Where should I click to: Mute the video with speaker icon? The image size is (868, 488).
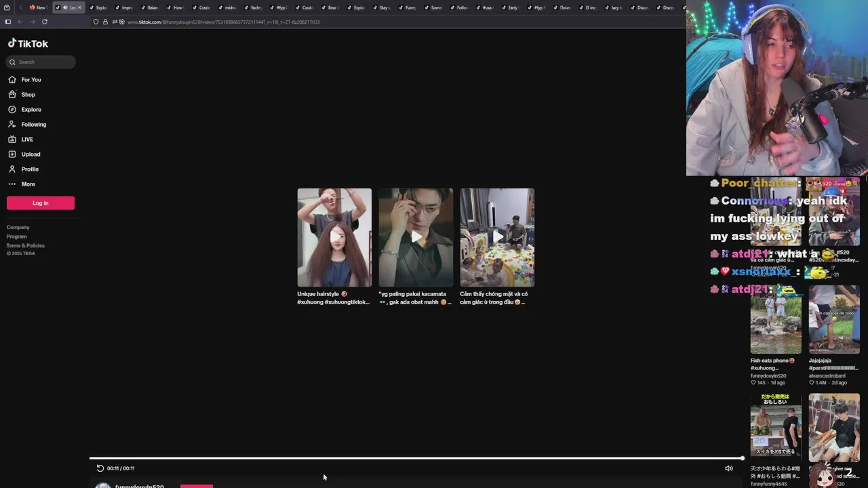729,468
